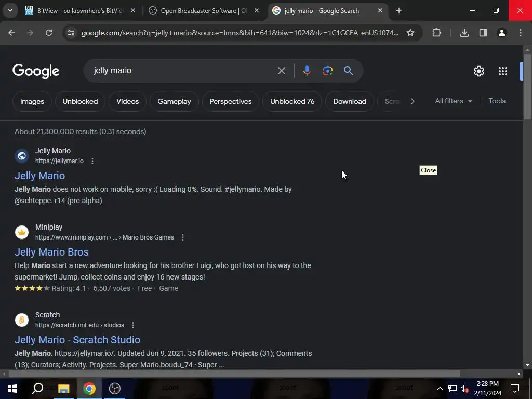Start voice search with microphone

click(x=307, y=71)
